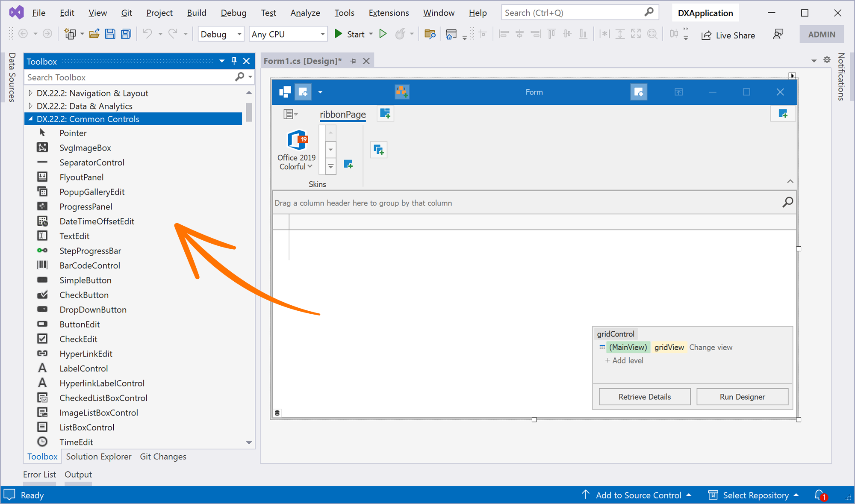The width and height of the screenshot is (855, 504).
Task: Click the Retrieve Details button
Action: (x=645, y=397)
